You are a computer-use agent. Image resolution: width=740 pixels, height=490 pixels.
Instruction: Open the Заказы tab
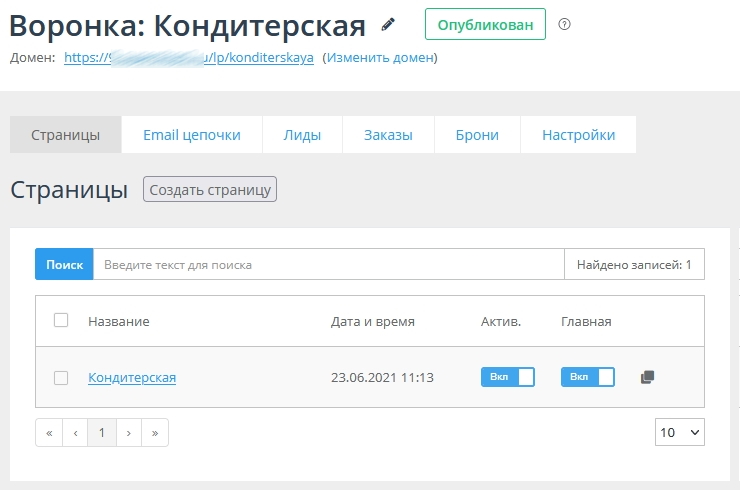(388, 135)
